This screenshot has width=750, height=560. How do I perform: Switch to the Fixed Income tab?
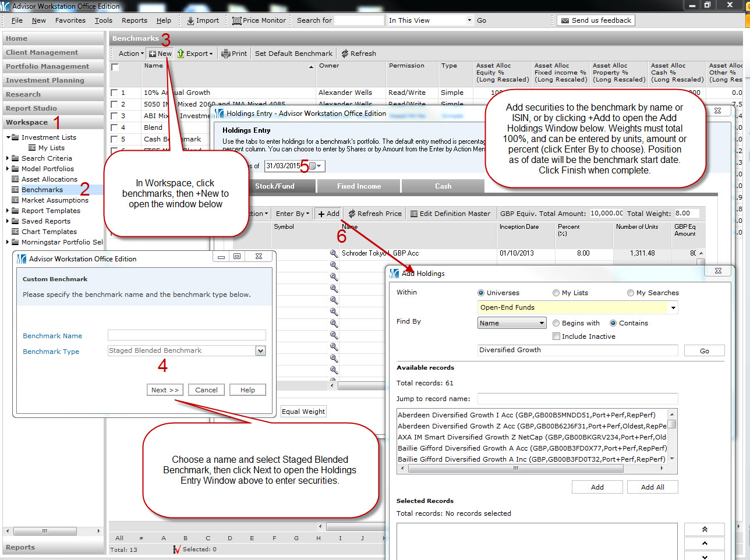359,186
